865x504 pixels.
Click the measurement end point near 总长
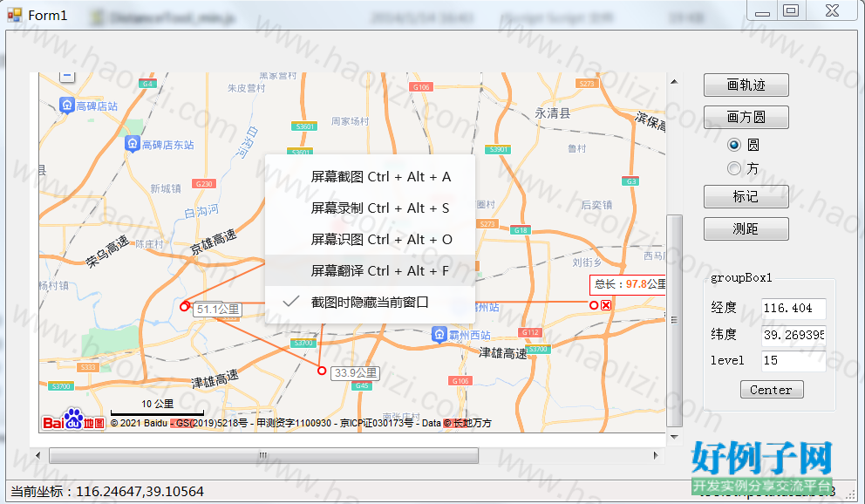click(x=594, y=305)
